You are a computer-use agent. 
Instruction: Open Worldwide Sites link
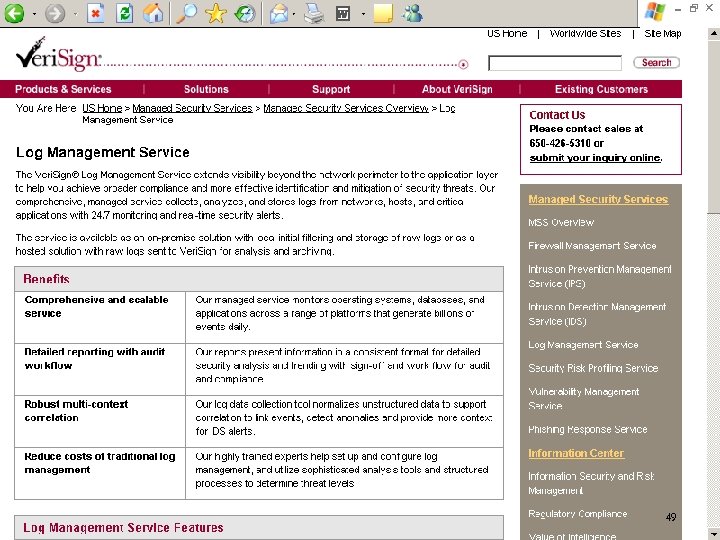click(585, 34)
